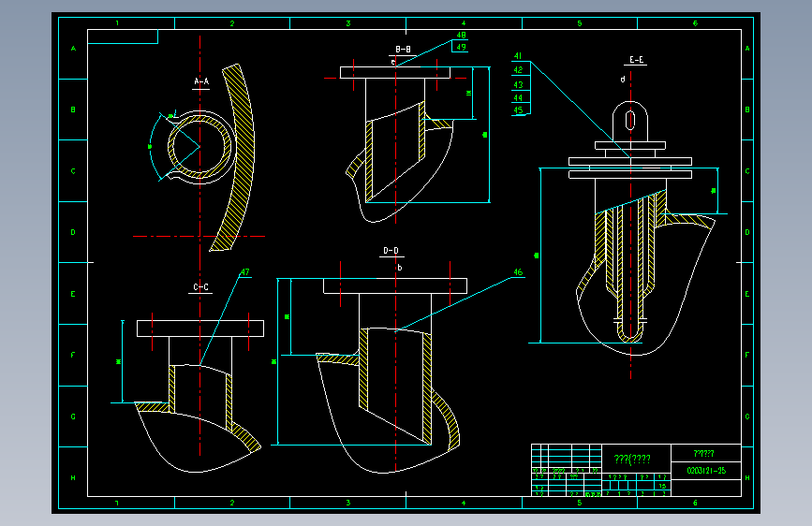Select the A-A section view label

[201, 81]
